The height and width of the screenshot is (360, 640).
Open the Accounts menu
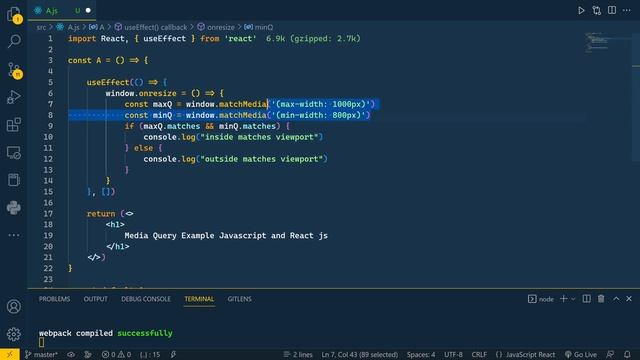(14, 307)
